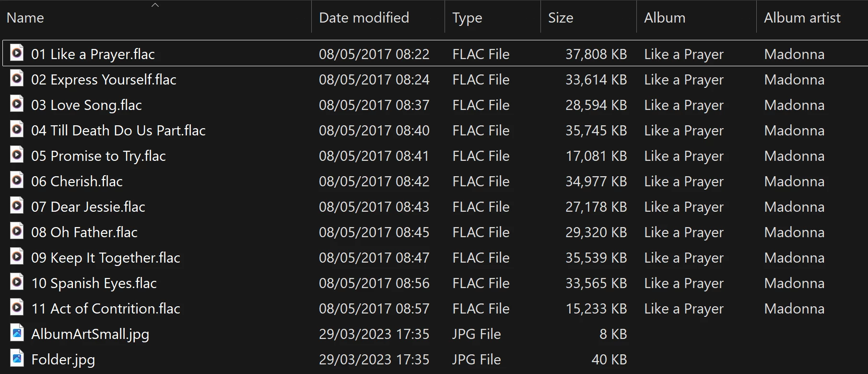The height and width of the screenshot is (374, 868).
Task: Select 09 Keep It Together.flac file name
Action: click(x=106, y=258)
